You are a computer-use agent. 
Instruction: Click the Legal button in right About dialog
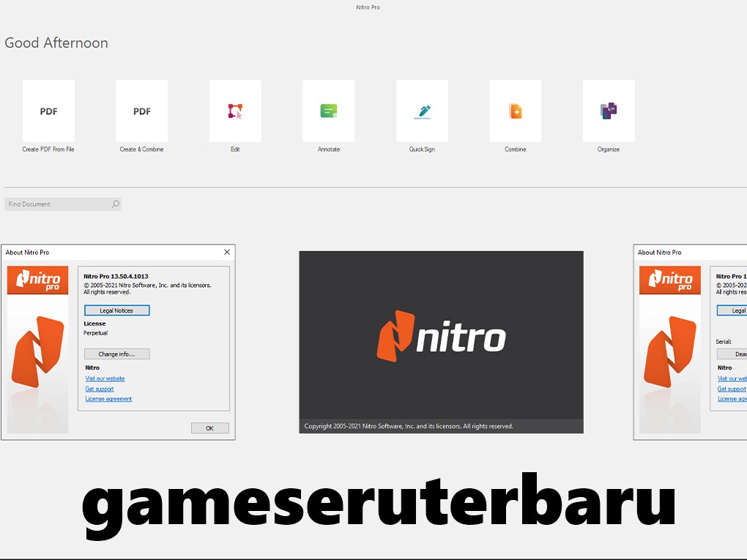(x=732, y=310)
